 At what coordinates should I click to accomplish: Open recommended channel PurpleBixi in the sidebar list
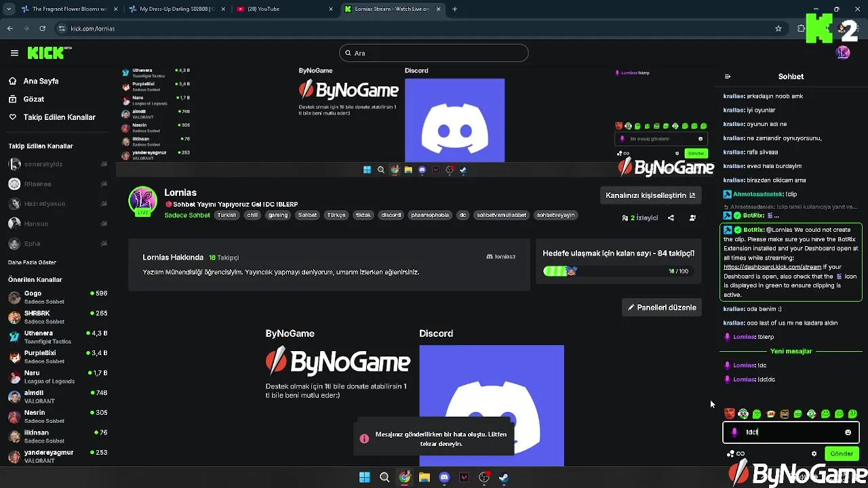(58, 357)
